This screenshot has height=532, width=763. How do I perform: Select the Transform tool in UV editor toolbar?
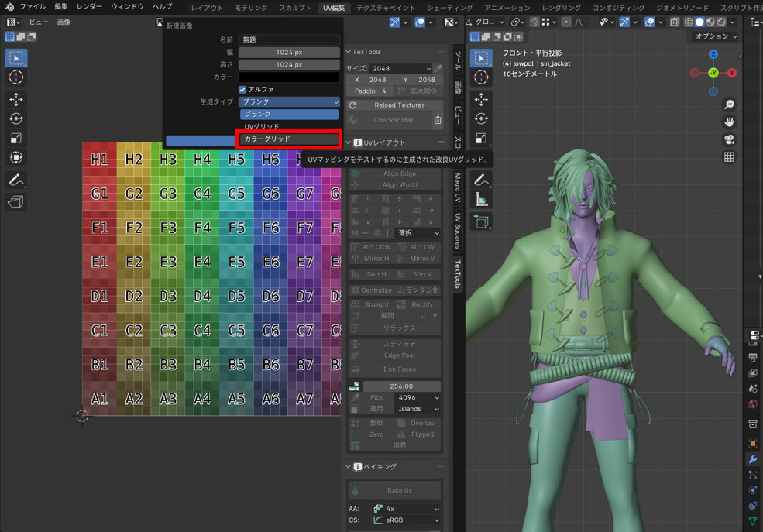[x=16, y=157]
